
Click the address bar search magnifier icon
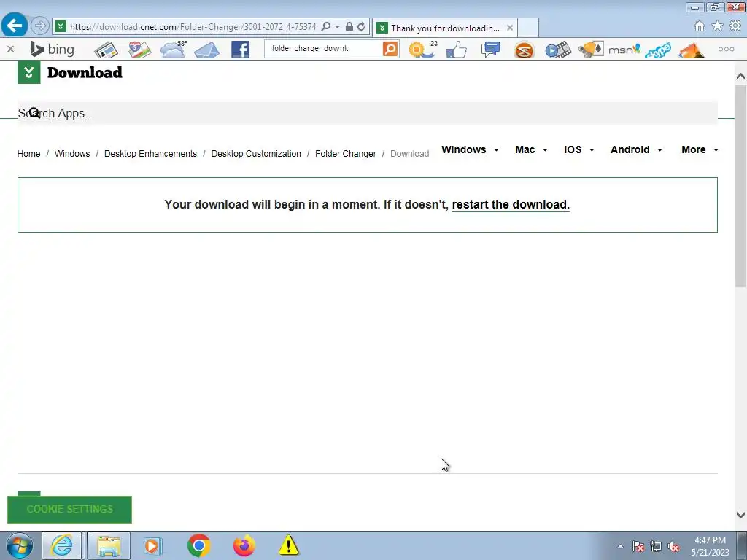(326, 27)
